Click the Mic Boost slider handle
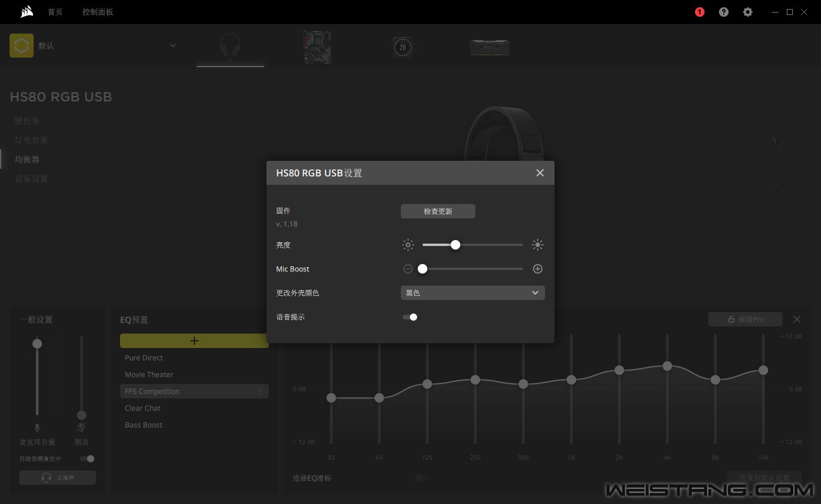Screen dimensions: 821x504 coord(423,269)
